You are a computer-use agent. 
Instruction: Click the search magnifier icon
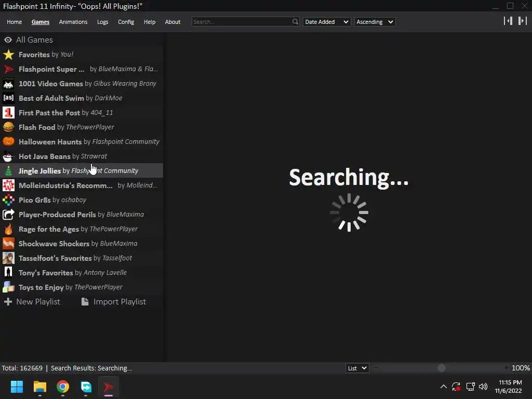tap(295, 22)
